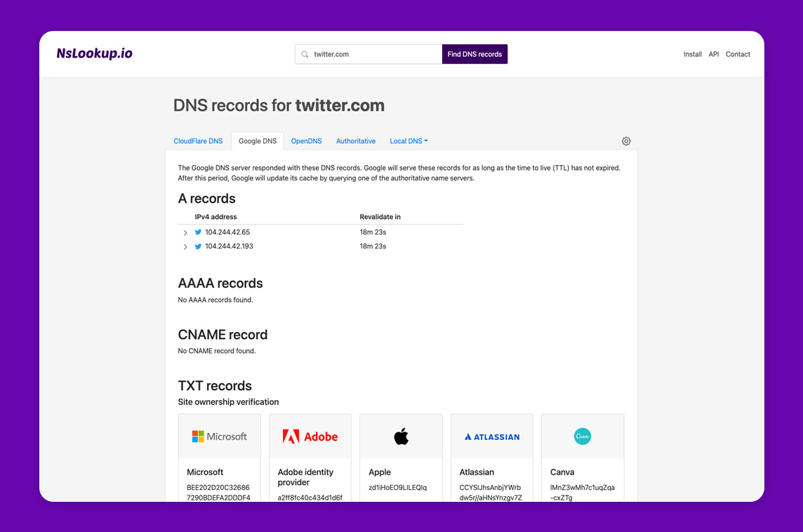Click the Microsoft card title text

(x=205, y=472)
